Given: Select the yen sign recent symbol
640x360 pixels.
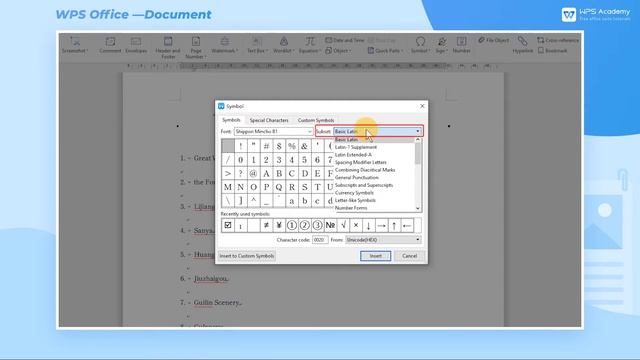Looking at the screenshot, I should click(279, 225).
